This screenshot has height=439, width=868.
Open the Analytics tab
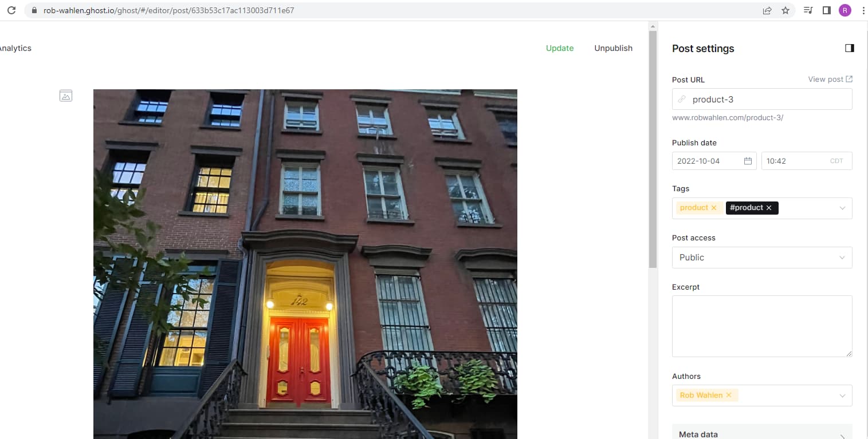15,48
